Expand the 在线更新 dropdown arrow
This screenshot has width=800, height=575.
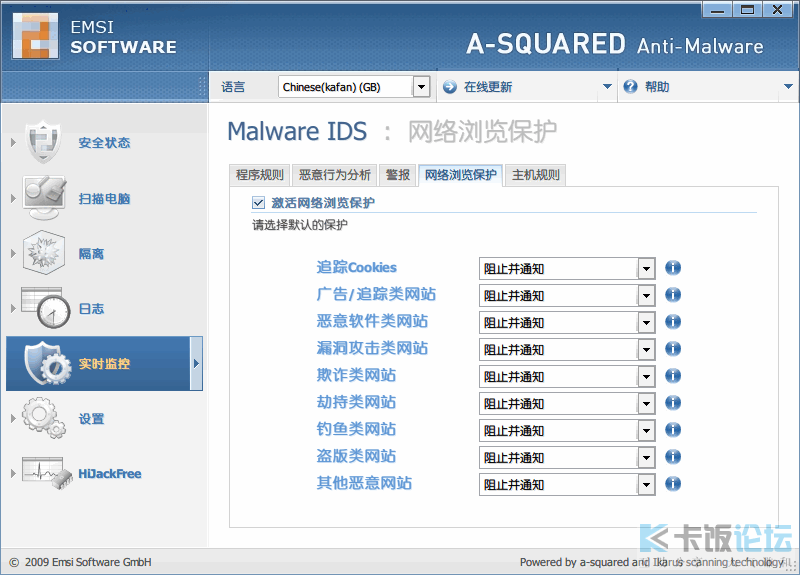coord(607,87)
